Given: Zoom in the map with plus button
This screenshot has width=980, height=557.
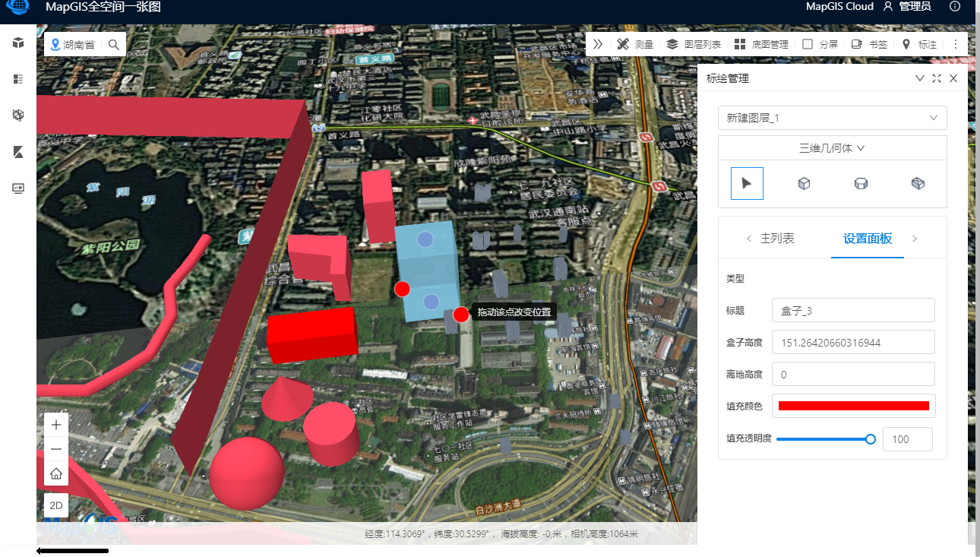Looking at the screenshot, I should point(56,425).
